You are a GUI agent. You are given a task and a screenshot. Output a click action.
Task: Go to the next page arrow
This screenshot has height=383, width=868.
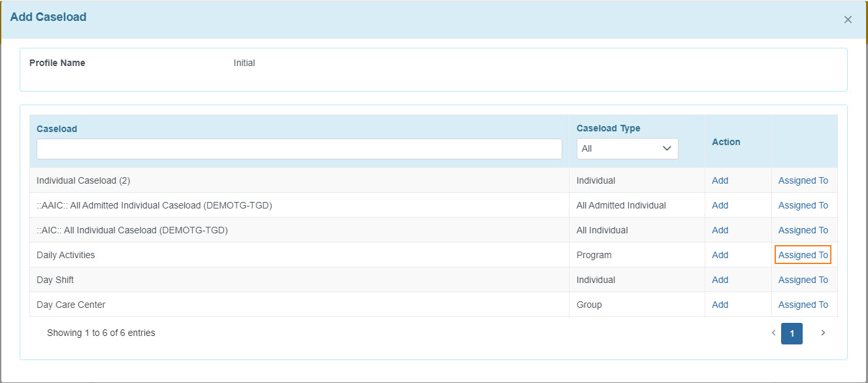pyautogui.click(x=823, y=333)
